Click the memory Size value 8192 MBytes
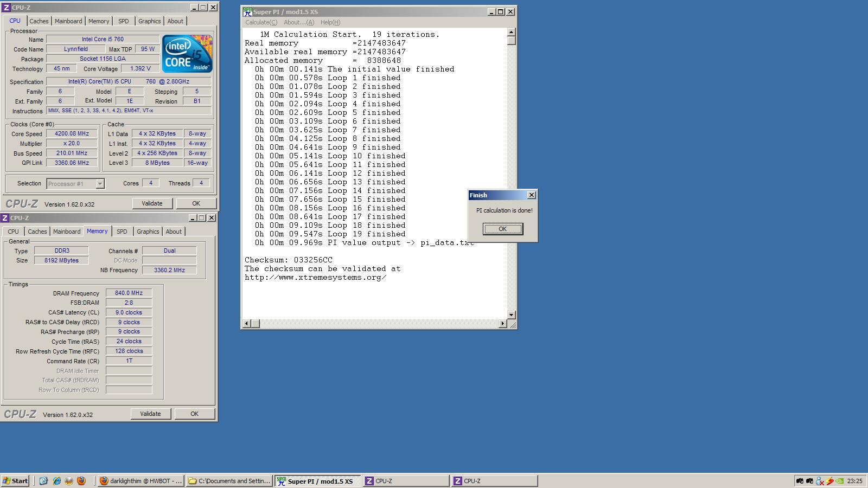 (x=61, y=260)
